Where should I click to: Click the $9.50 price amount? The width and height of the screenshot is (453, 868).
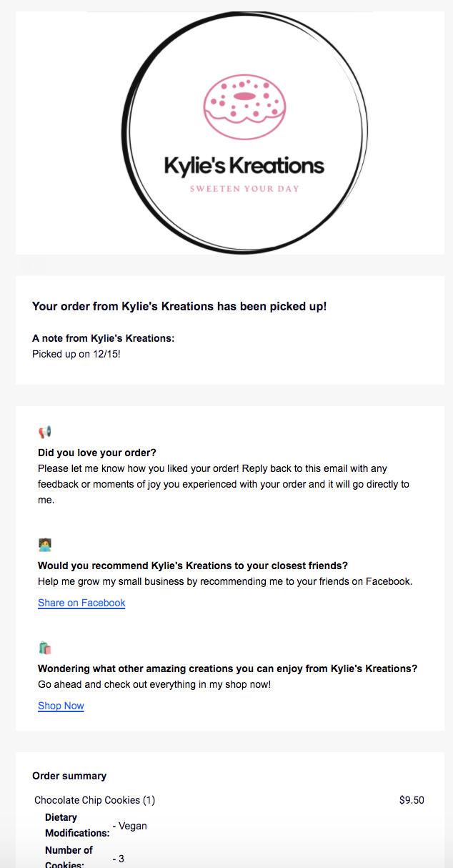412,800
